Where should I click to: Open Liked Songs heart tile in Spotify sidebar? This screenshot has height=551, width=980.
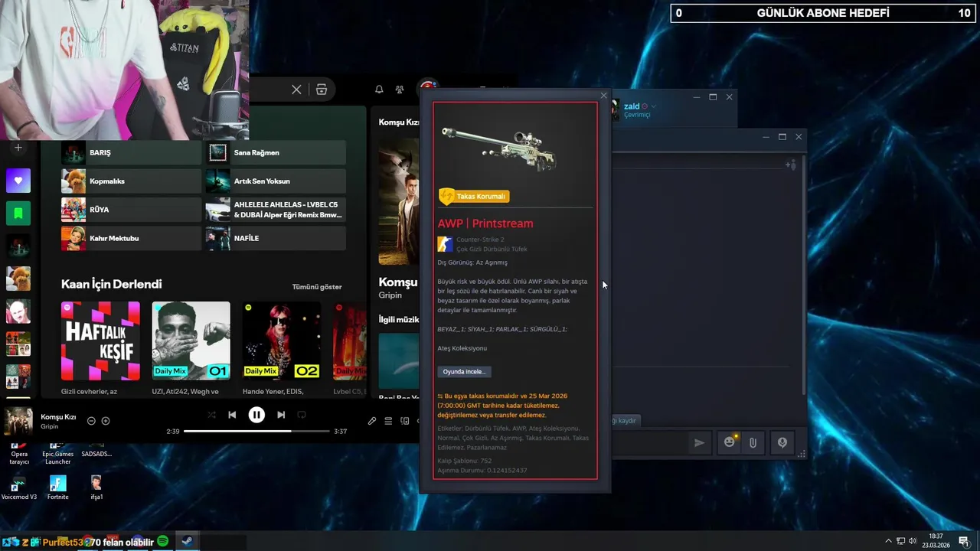[18, 181]
